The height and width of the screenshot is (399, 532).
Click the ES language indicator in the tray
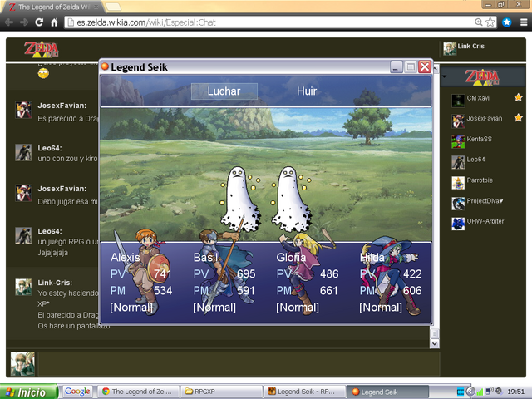click(461, 392)
